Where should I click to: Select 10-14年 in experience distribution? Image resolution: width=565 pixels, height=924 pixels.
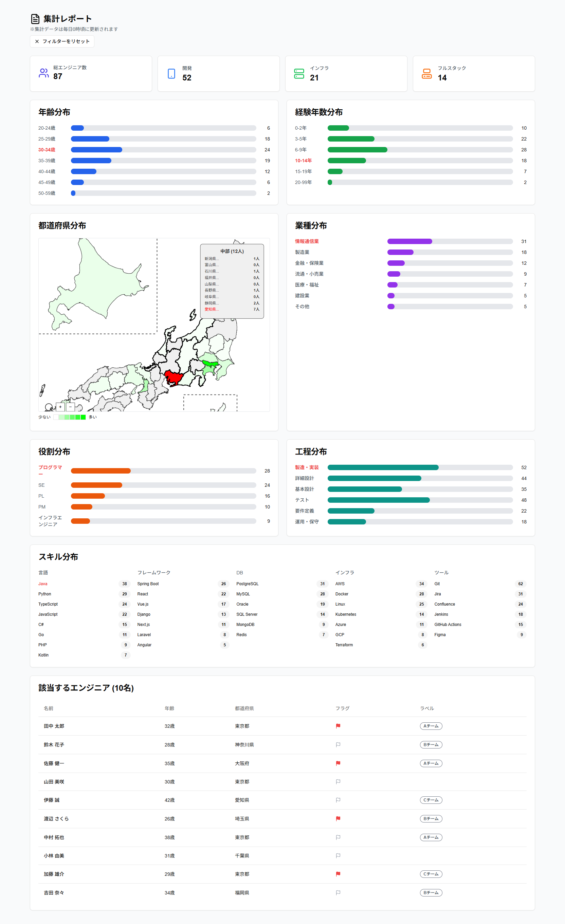coord(303,161)
